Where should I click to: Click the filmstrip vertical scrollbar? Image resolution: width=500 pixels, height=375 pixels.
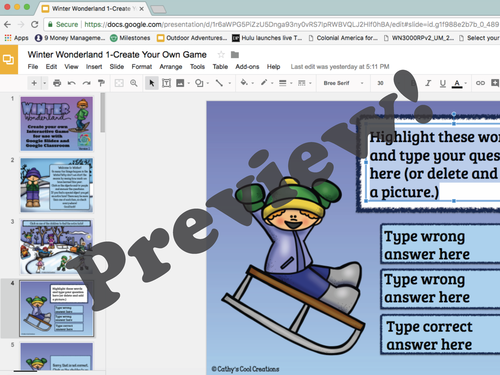click(103, 112)
